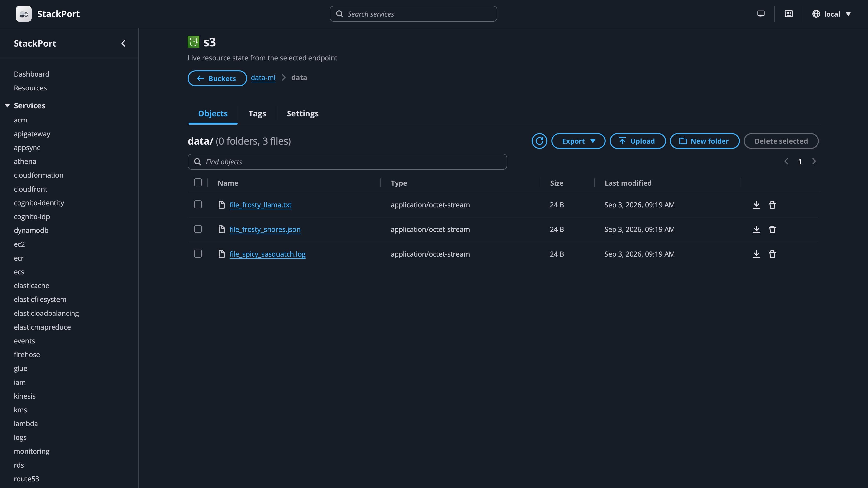
Task: Click the refresh objects icon button
Action: click(539, 141)
